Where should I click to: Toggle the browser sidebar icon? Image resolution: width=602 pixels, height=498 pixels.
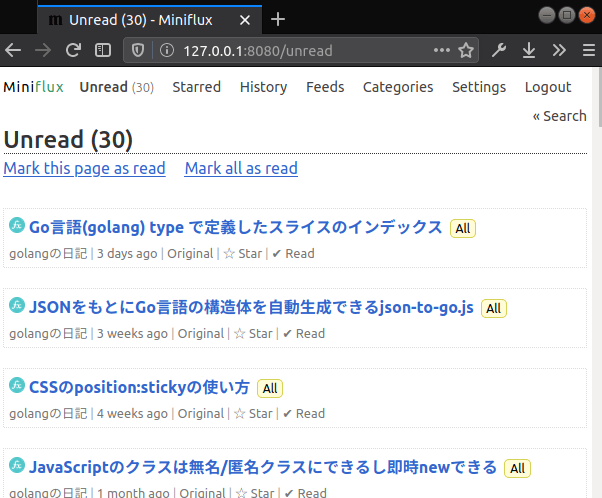click(103, 50)
